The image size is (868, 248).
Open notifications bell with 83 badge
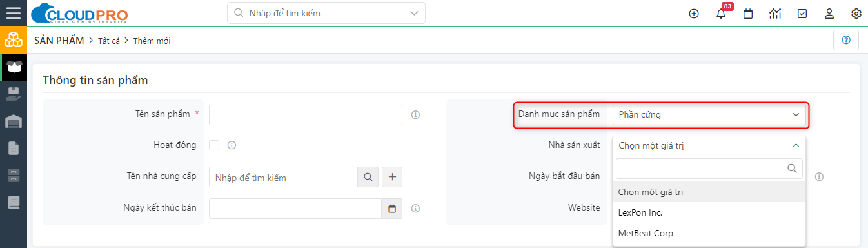click(x=721, y=14)
